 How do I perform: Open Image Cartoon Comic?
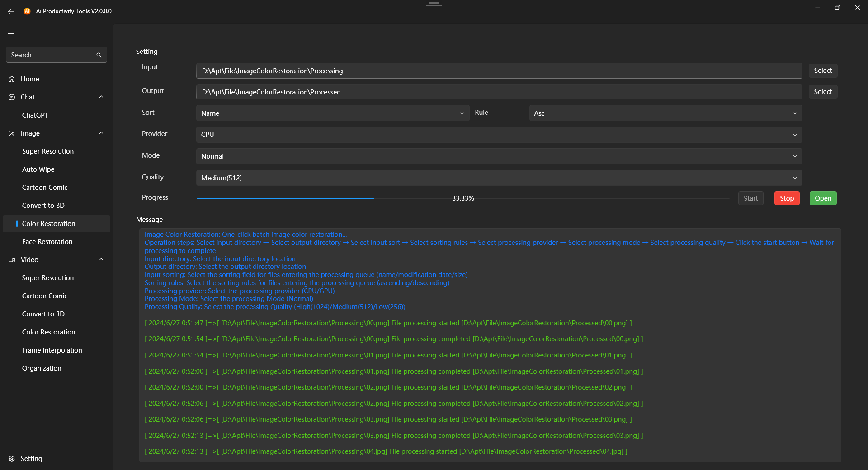(57, 188)
